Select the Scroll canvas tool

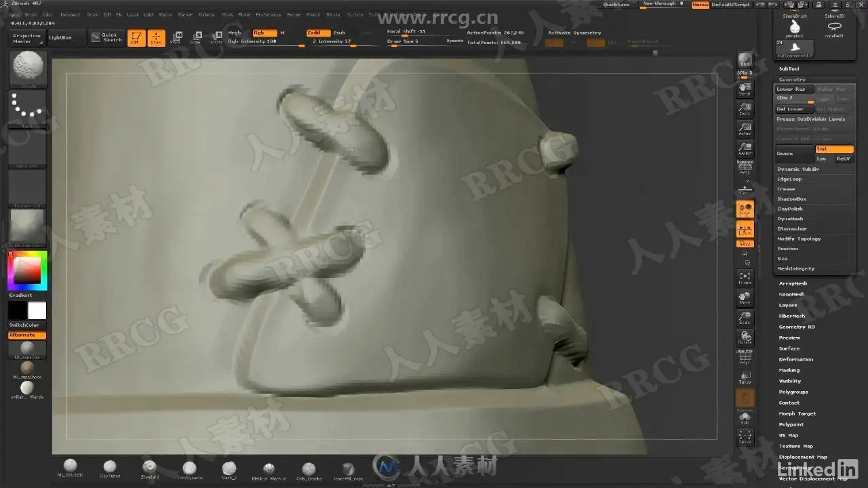point(745,89)
